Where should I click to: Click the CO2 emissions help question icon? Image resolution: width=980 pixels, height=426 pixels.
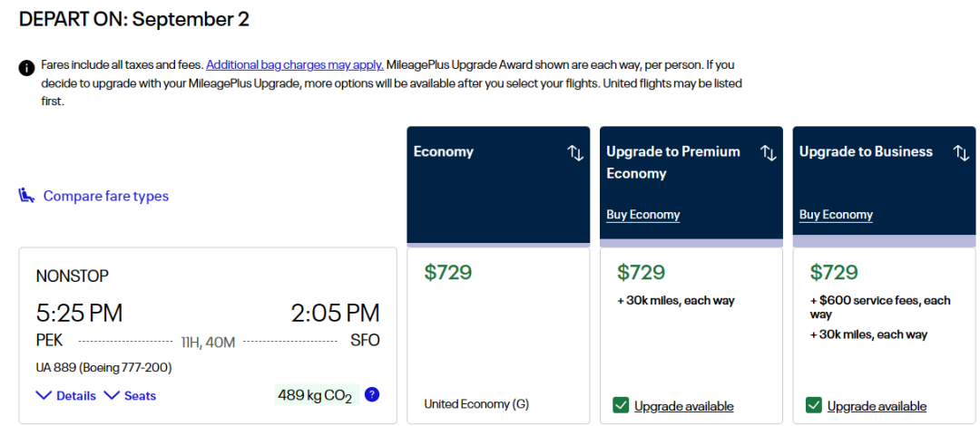pyautogui.click(x=372, y=395)
